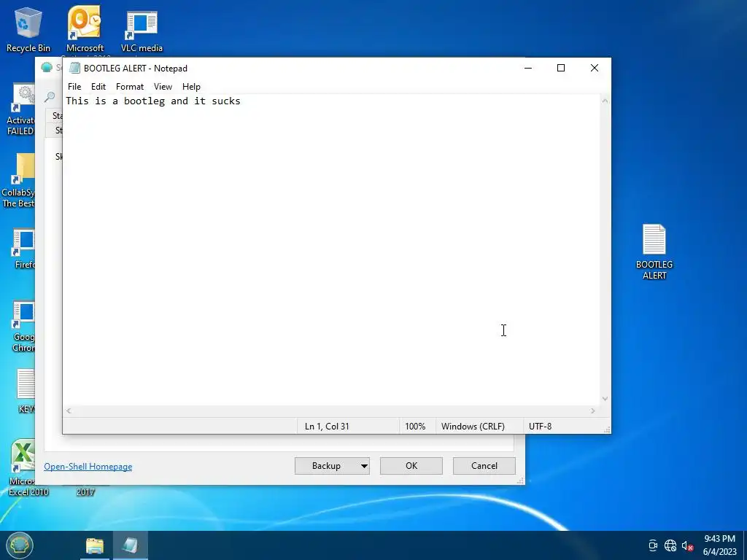747x560 pixels.
Task: Maximize the Notepad window
Action: (561, 68)
